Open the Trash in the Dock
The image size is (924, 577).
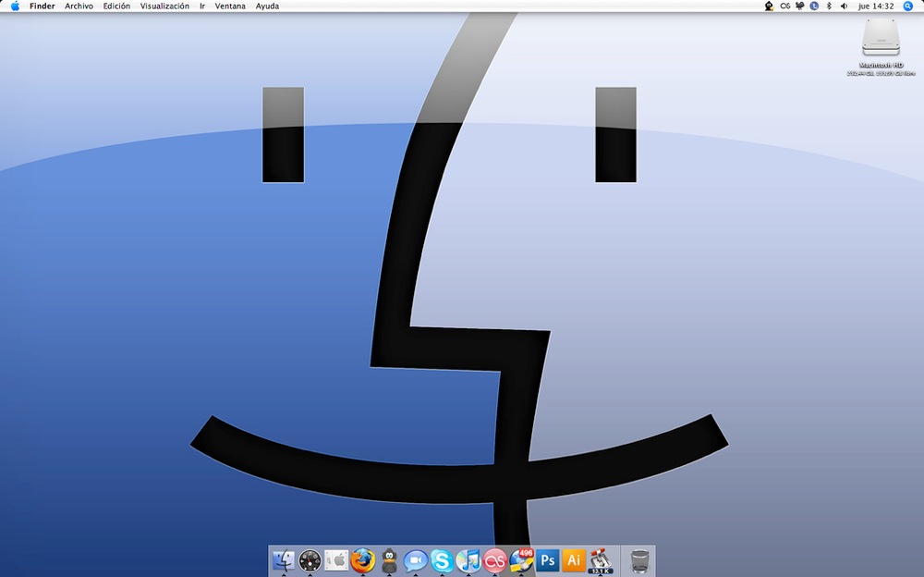pyautogui.click(x=639, y=560)
